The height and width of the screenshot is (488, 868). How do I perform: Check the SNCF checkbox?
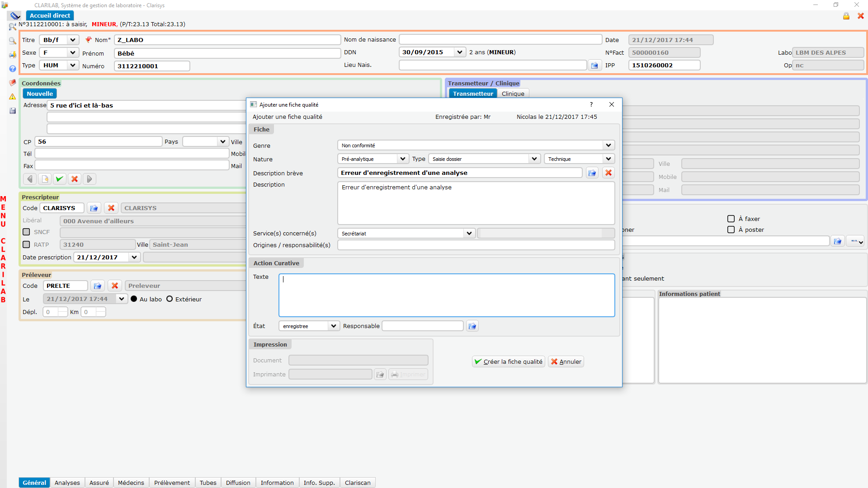click(26, 232)
